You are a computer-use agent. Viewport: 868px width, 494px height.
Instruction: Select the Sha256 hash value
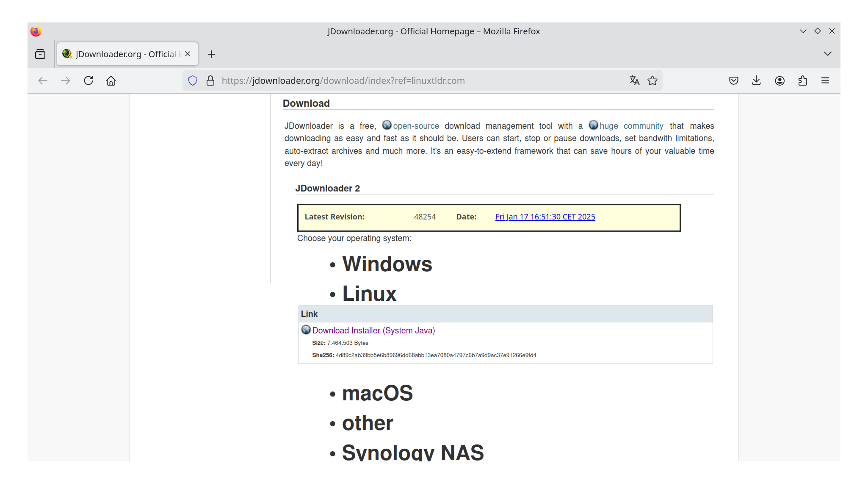[436, 355]
